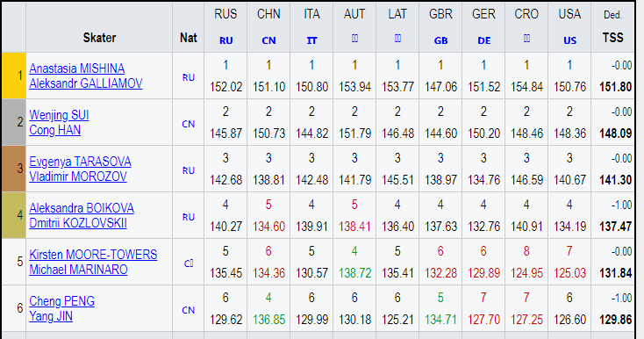Click the CHN judge header text
This screenshot has height=339, width=644.
pyautogui.click(x=268, y=14)
